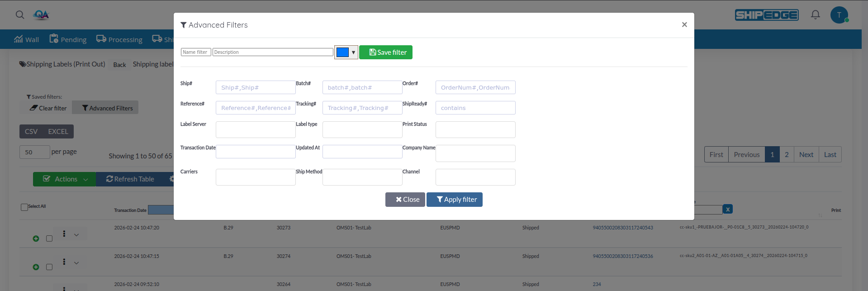Click green plus icon on first row
This screenshot has width=868, height=291.
tap(36, 239)
